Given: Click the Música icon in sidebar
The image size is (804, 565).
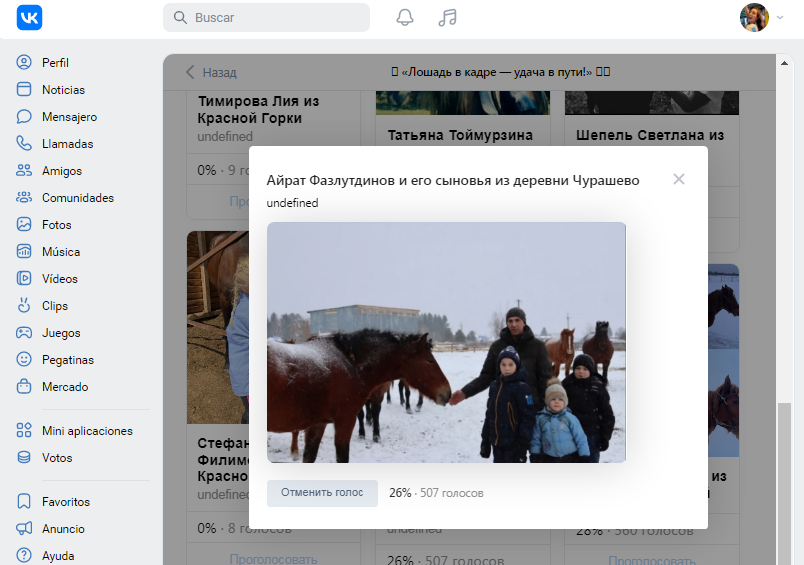Looking at the screenshot, I should point(24,251).
